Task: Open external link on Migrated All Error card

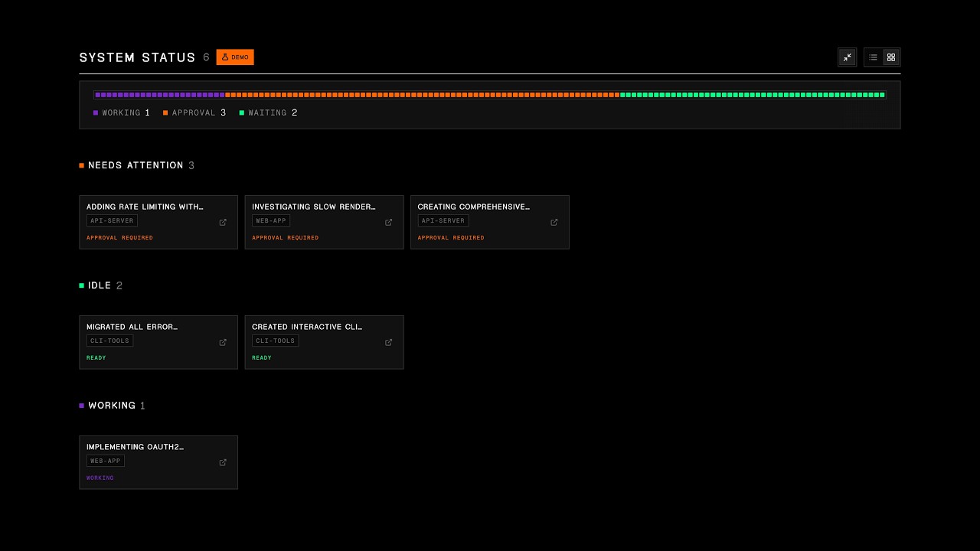Action: coord(223,343)
